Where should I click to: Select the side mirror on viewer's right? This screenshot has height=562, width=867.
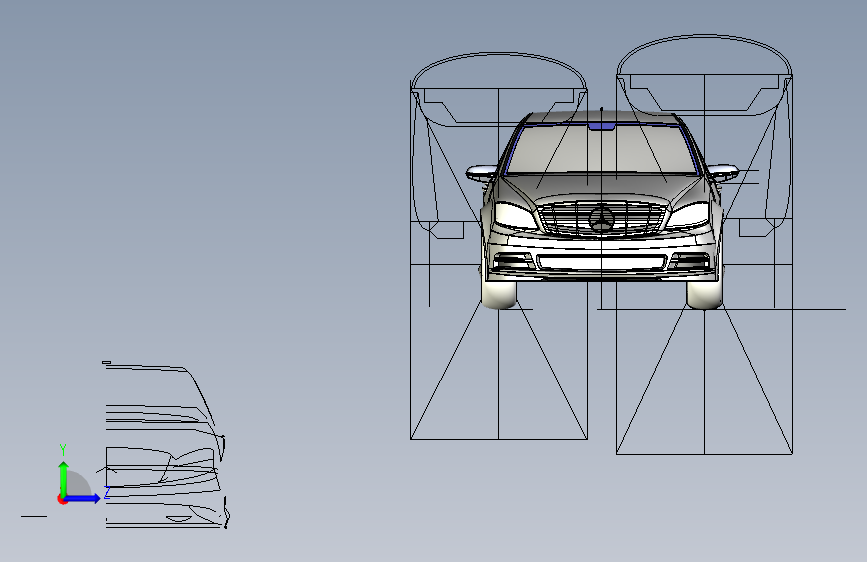[723, 172]
